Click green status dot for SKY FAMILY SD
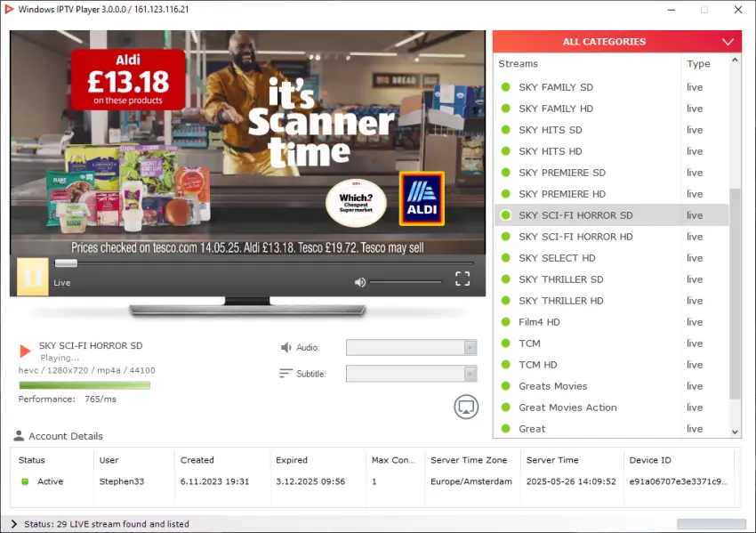 tap(506, 87)
